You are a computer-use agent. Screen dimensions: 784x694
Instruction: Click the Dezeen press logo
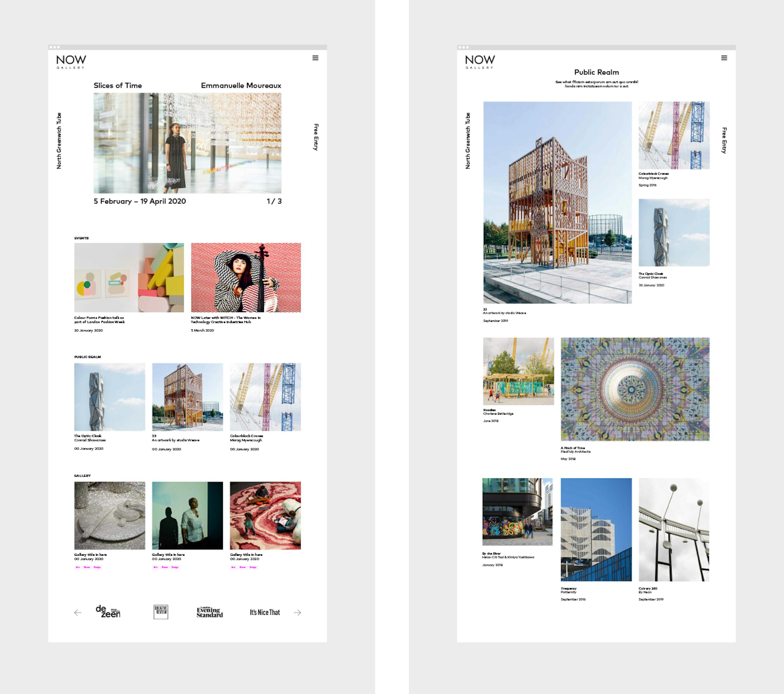coord(108,611)
